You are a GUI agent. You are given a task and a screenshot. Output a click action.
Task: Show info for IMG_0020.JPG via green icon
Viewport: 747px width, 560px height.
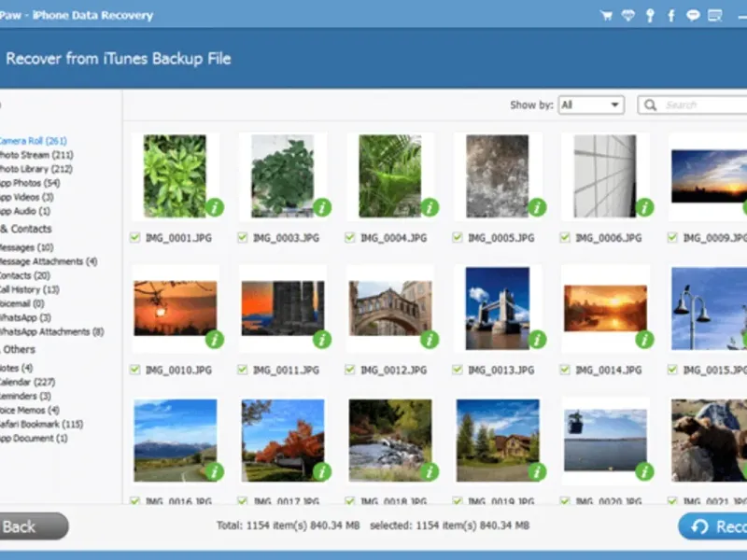[x=644, y=472]
